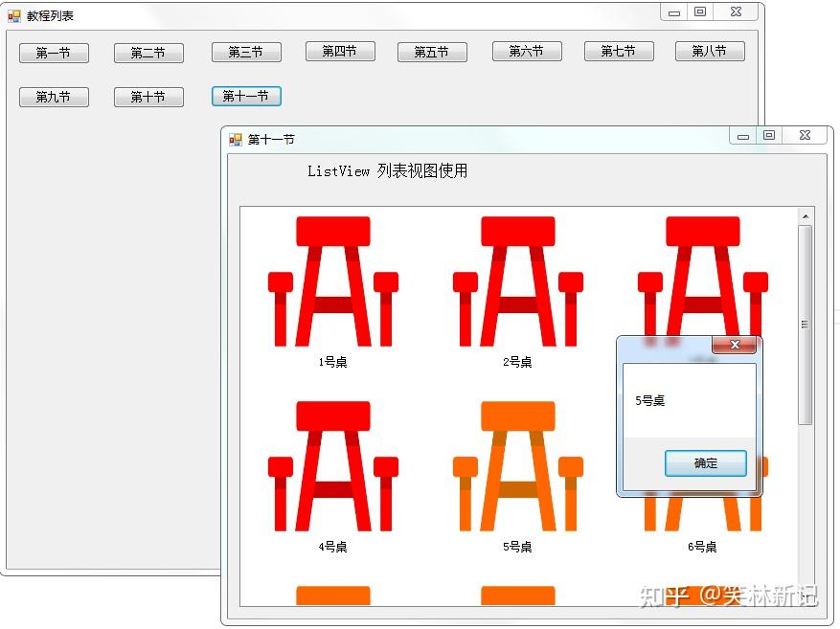The height and width of the screenshot is (629, 840).
Task: Click the highlighted 第十一节 button
Action: 246,97
